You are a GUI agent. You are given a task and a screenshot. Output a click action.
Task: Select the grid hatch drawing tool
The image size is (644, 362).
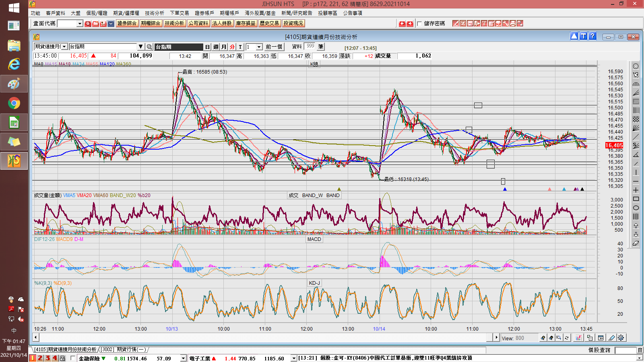pyautogui.click(x=636, y=119)
